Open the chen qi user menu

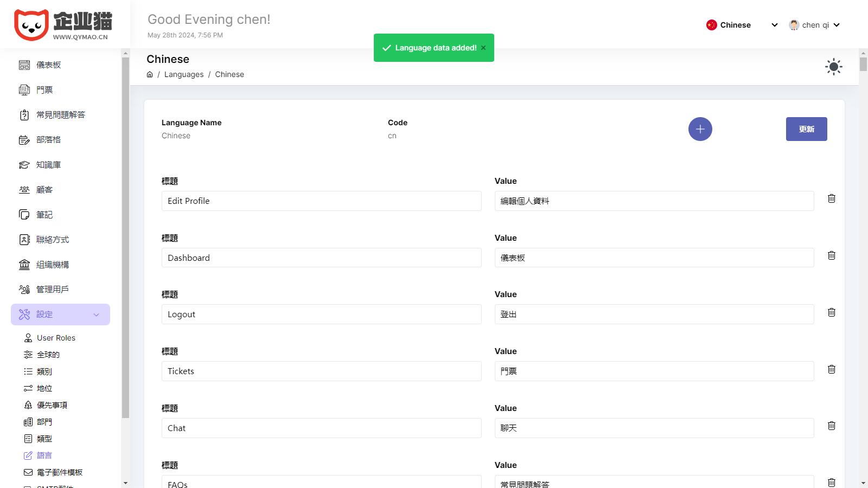pyautogui.click(x=814, y=25)
